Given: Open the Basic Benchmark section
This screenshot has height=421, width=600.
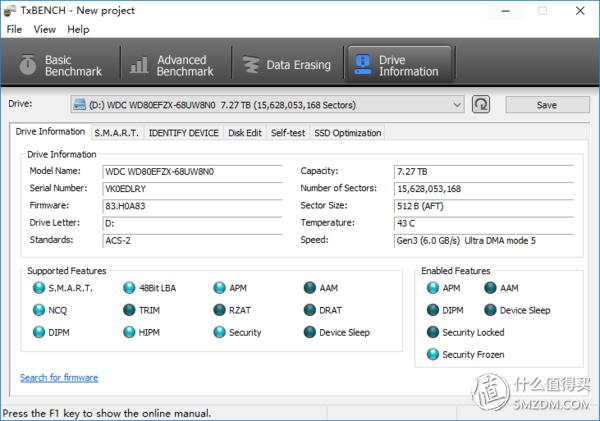Looking at the screenshot, I should pos(62,66).
